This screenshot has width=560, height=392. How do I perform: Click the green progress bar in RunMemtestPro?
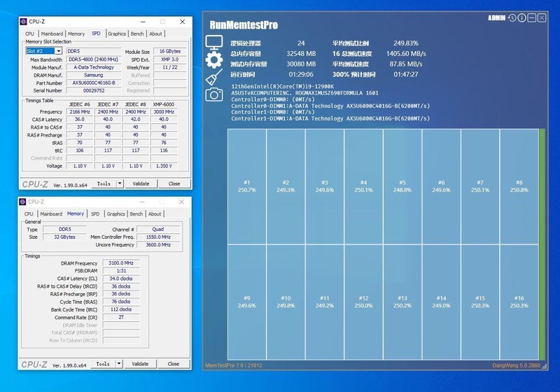(x=542, y=244)
